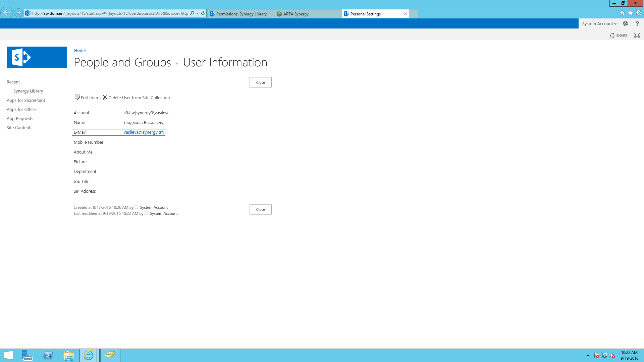Expand the System Account menu
Viewport: 644px width, 362px height.
click(599, 23)
